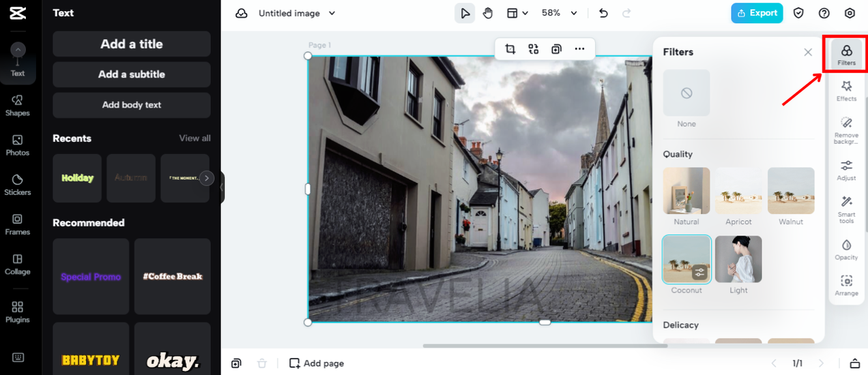Collapse the left text panel handle
Viewport: 868px width, 375px height.
click(x=222, y=187)
